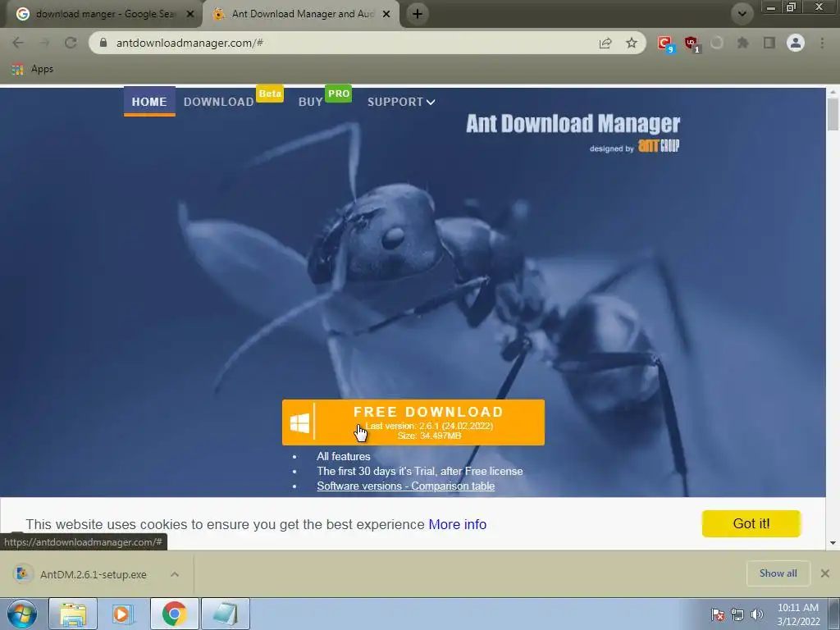Open Software versions - Comparison table link
Viewport: 840px width, 630px height.
pyautogui.click(x=405, y=486)
